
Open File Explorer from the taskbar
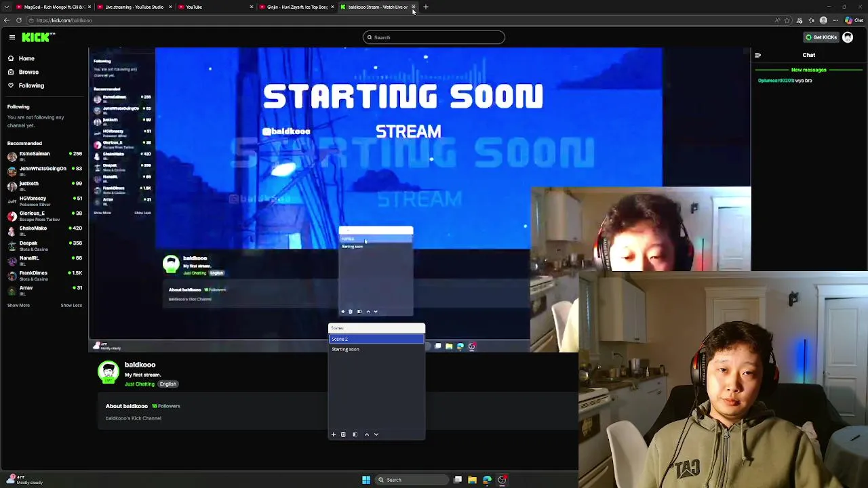click(473, 480)
